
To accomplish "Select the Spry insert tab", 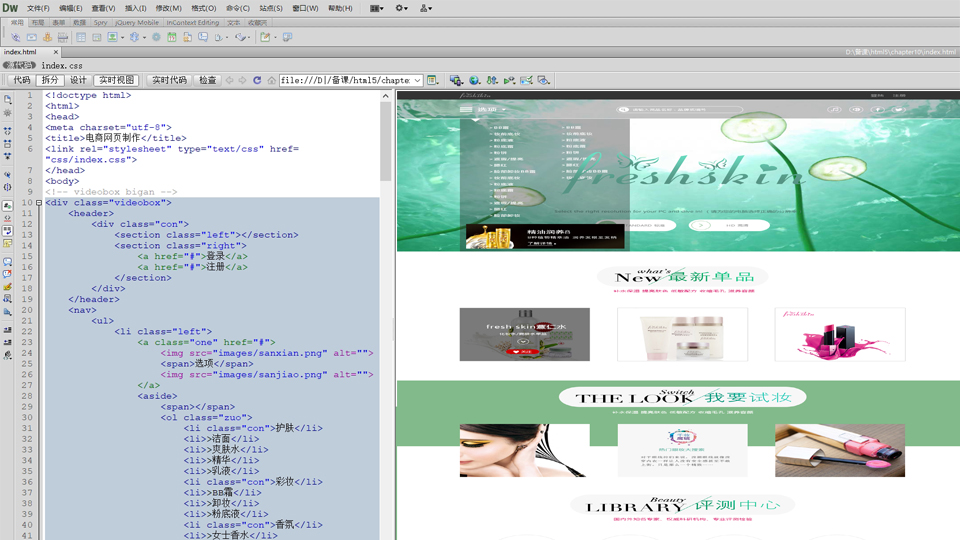I will [x=100, y=23].
